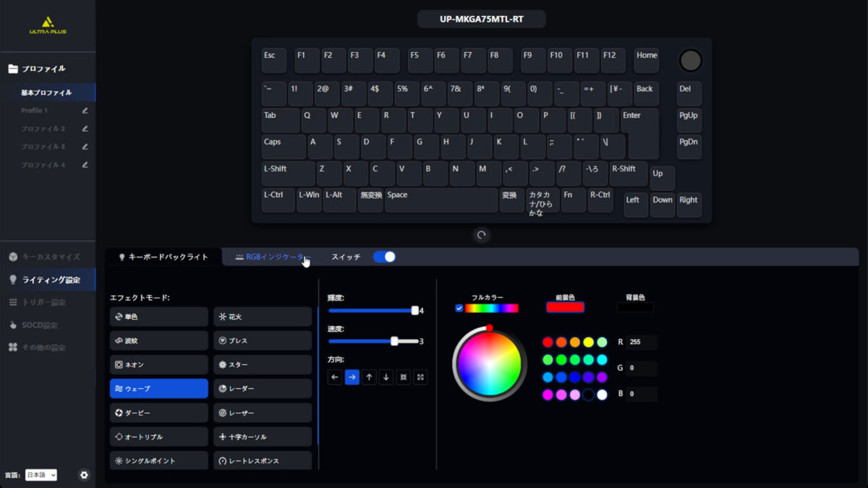Click the settings gear icon in sidebar

(84, 475)
